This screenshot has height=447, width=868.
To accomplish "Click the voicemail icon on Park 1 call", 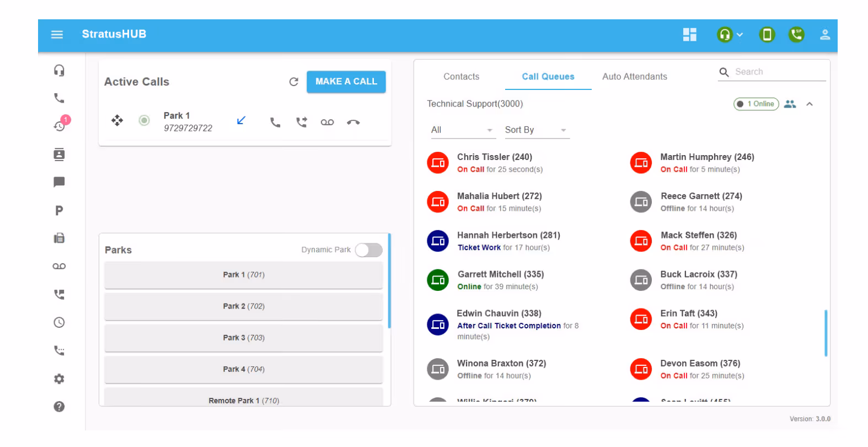I will (327, 123).
